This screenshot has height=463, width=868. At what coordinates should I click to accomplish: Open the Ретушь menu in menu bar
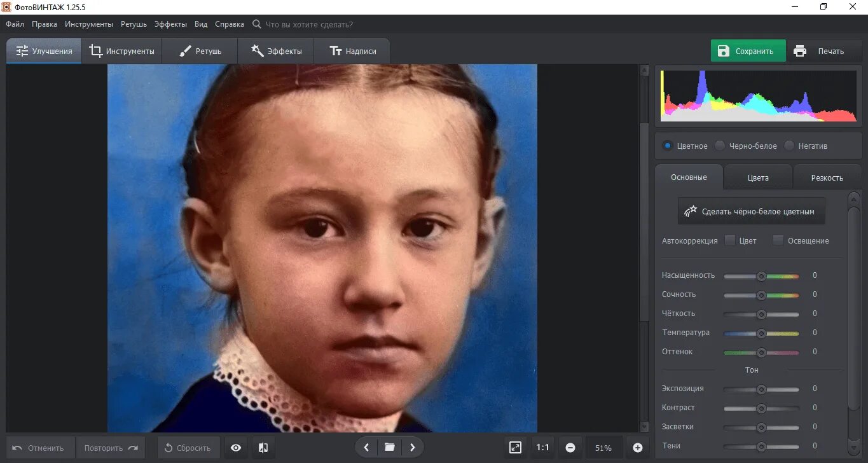point(134,24)
